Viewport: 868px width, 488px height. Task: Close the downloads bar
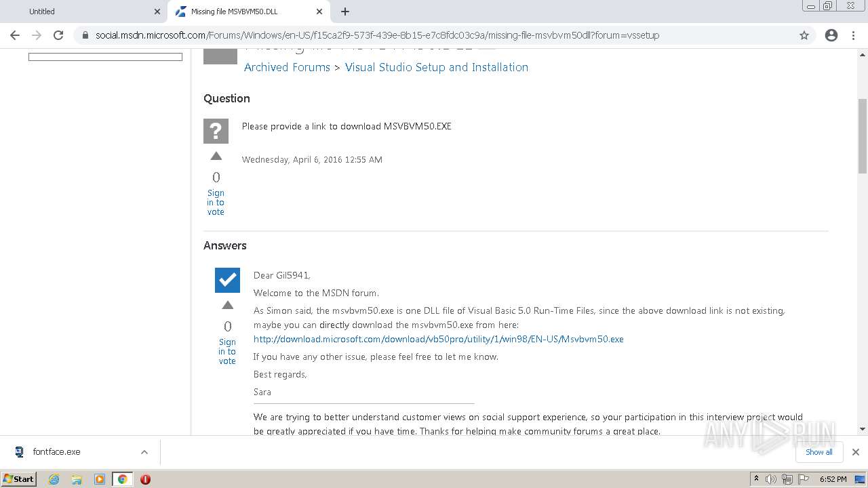click(x=855, y=452)
